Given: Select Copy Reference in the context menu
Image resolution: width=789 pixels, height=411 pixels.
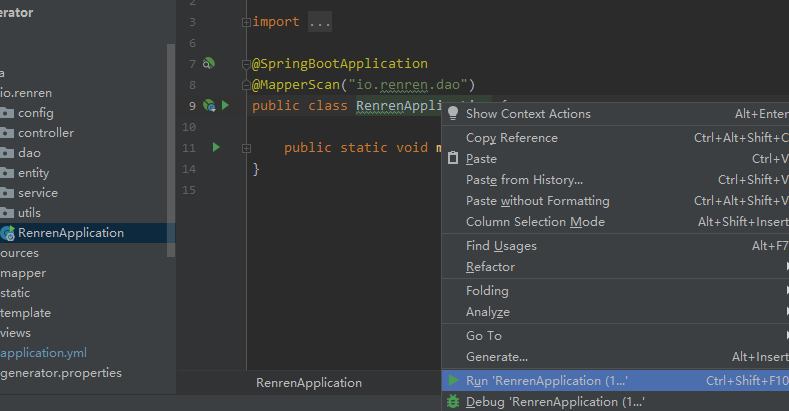Looking at the screenshot, I should click(511, 138).
